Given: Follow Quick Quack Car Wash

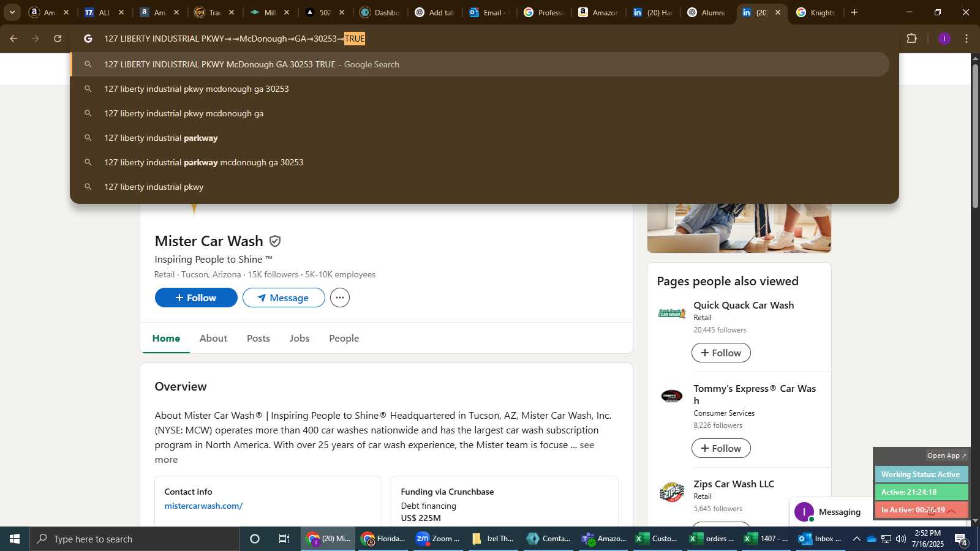Looking at the screenshot, I should 721,353.
